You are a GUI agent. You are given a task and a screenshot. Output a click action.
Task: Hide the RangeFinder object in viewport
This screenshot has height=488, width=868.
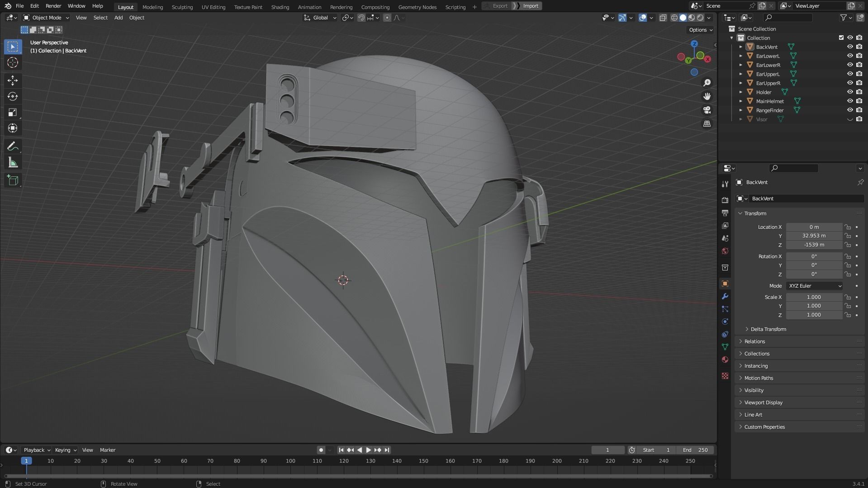click(850, 110)
